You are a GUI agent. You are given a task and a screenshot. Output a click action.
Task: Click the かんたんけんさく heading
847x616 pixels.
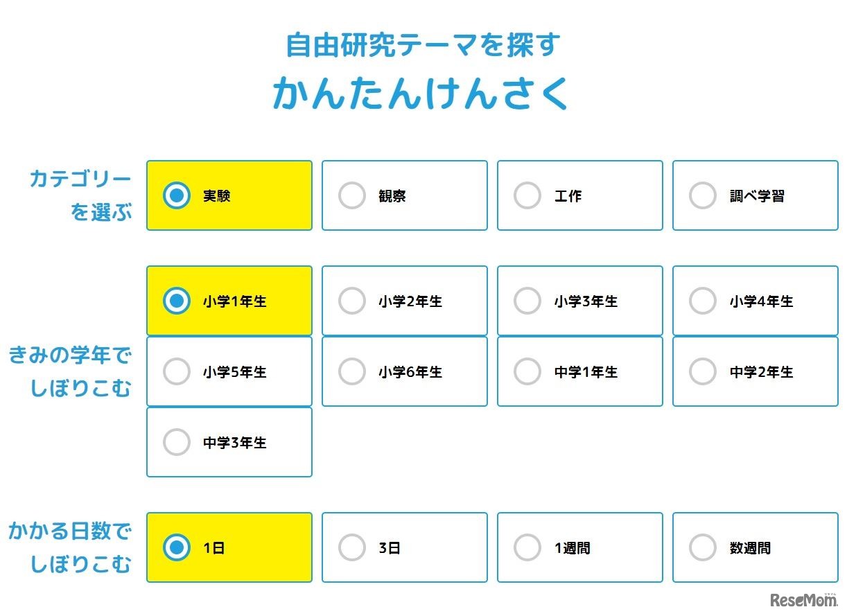point(421,94)
